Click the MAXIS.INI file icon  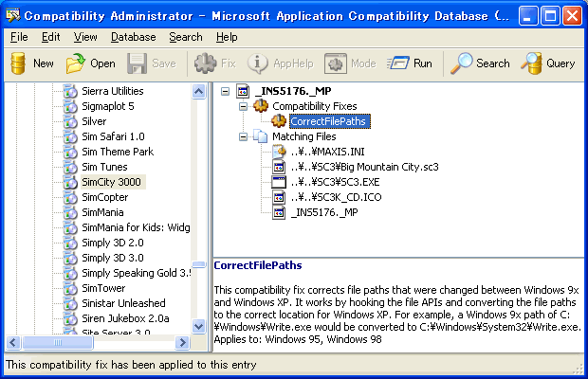279,152
